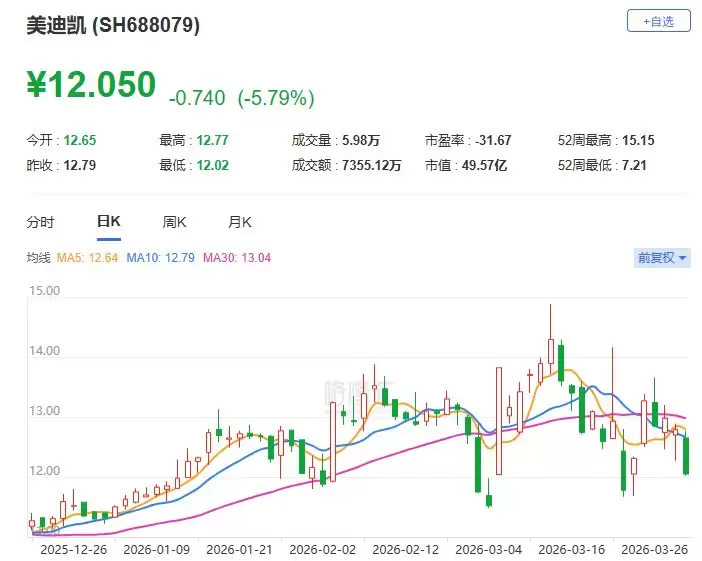Click the 美迪凯 (SH688079) stock title

113,26
